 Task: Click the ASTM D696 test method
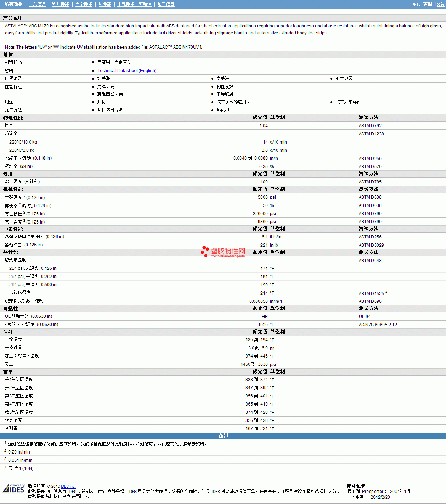[x=370, y=301]
